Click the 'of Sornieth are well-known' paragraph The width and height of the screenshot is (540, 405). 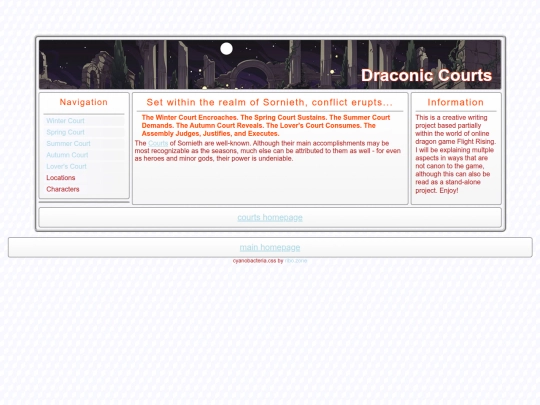pyautogui.click(x=268, y=151)
